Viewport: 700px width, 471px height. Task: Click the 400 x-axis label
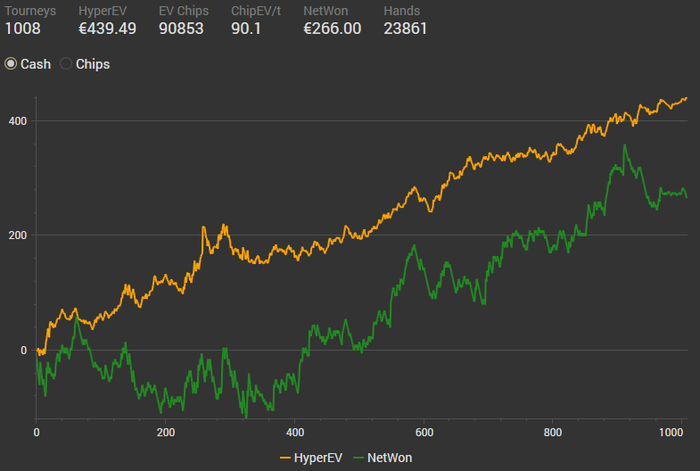[x=295, y=432]
